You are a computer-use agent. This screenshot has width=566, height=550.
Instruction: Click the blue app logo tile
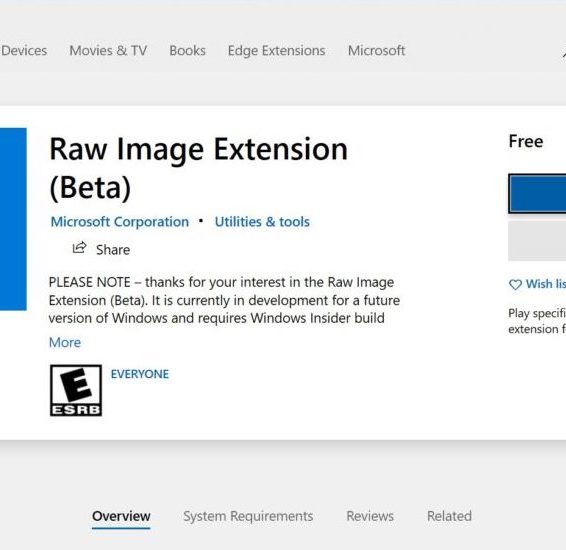coord(13,219)
